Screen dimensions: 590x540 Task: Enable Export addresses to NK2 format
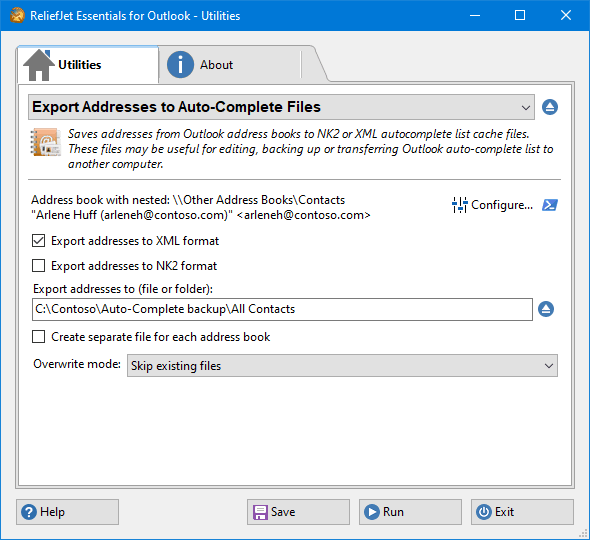pos(38,266)
